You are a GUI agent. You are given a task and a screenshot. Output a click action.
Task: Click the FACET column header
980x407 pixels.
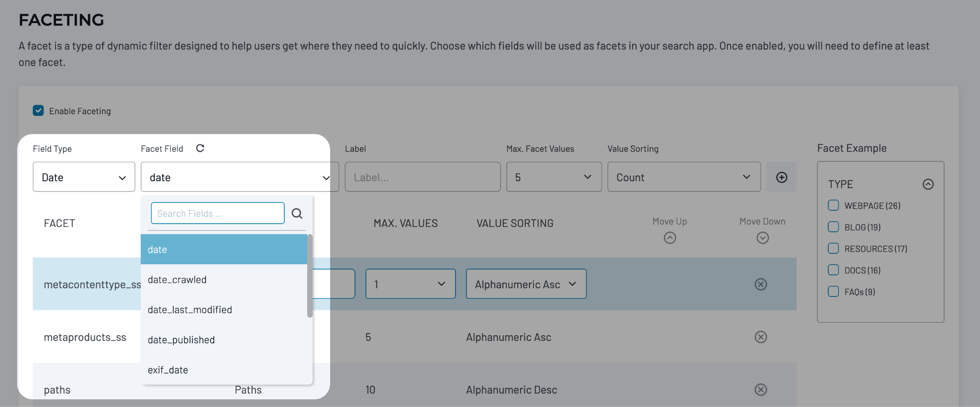pyautogui.click(x=59, y=223)
